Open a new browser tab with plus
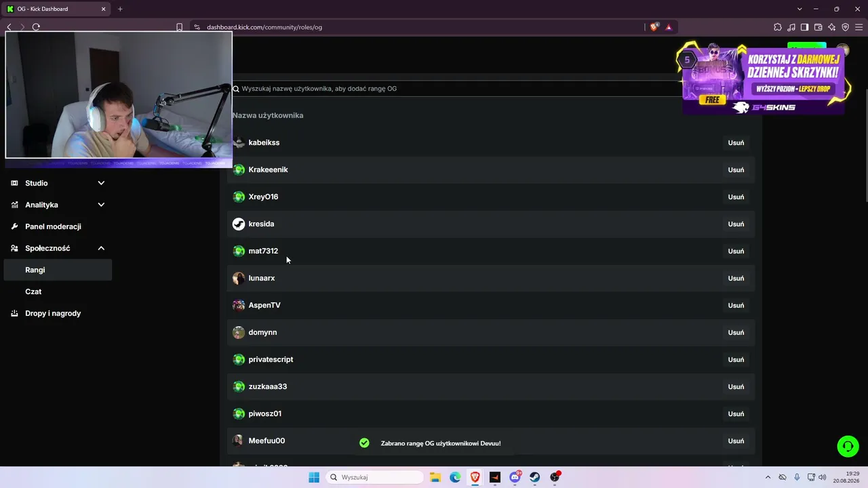Screen dimensions: 868x488 pyautogui.click(x=120, y=9)
